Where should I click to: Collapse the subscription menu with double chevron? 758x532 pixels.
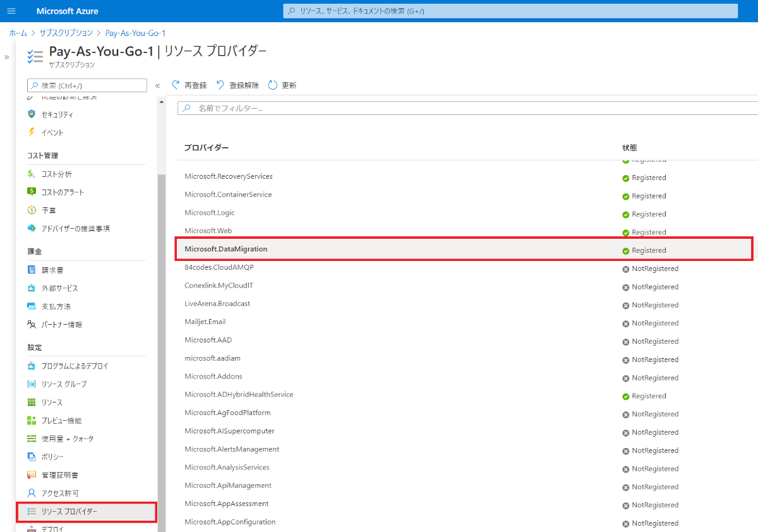click(x=157, y=86)
